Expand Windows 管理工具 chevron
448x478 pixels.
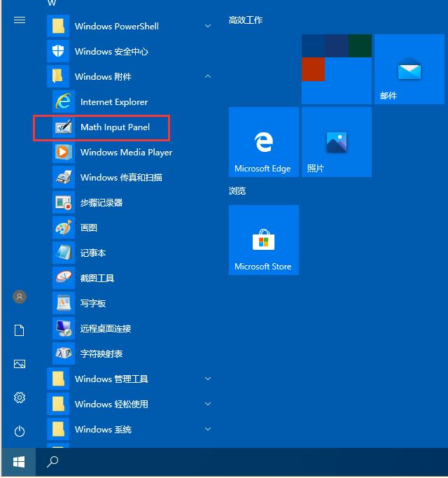(208, 379)
